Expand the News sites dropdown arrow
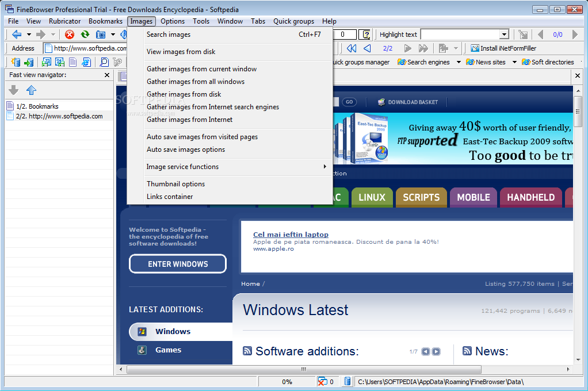The width and height of the screenshot is (588, 391). pyautogui.click(x=514, y=62)
